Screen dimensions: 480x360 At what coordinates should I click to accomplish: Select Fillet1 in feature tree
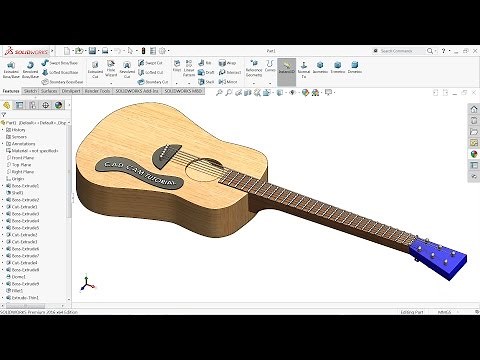tap(15, 291)
